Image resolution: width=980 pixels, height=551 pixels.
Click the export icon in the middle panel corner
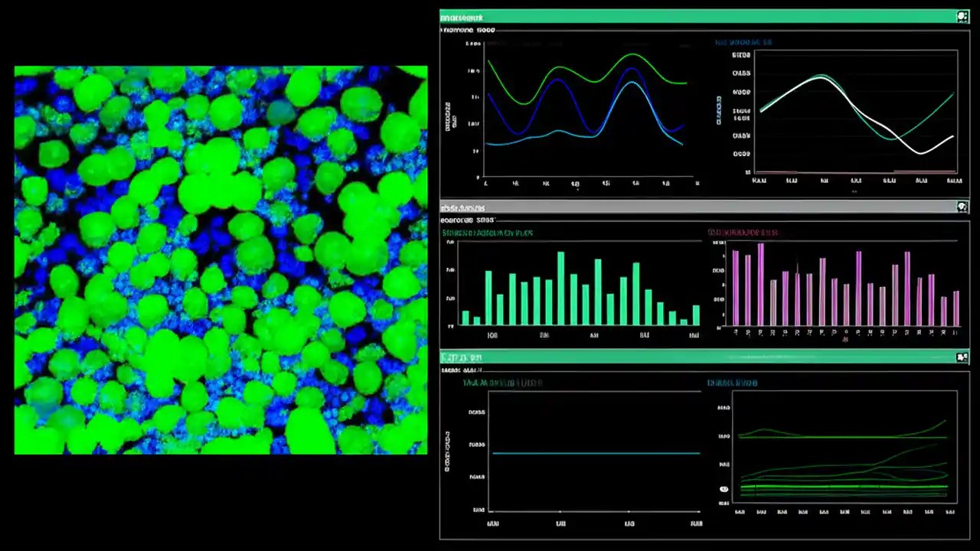pyautogui.click(x=962, y=207)
